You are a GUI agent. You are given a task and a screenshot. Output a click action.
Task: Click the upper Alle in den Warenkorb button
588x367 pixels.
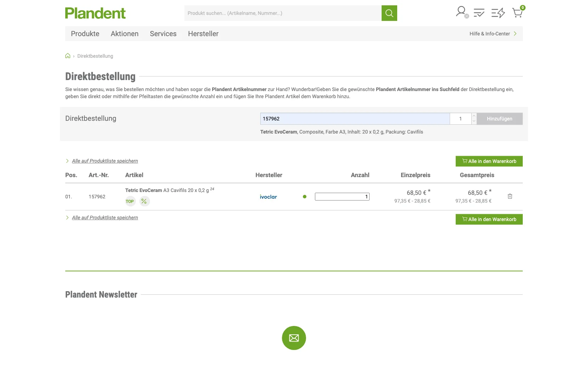click(x=489, y=161)
